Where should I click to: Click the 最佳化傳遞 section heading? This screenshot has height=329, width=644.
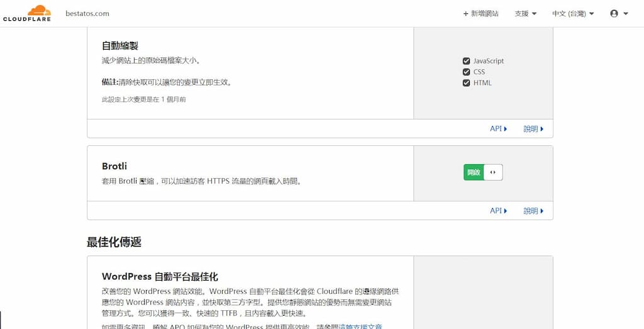114,242
